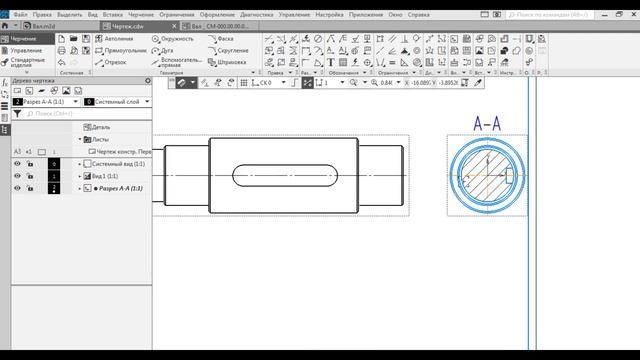Click the home icon left of tabs
This screenshot has height=360, width=640.
click(4, 26)
